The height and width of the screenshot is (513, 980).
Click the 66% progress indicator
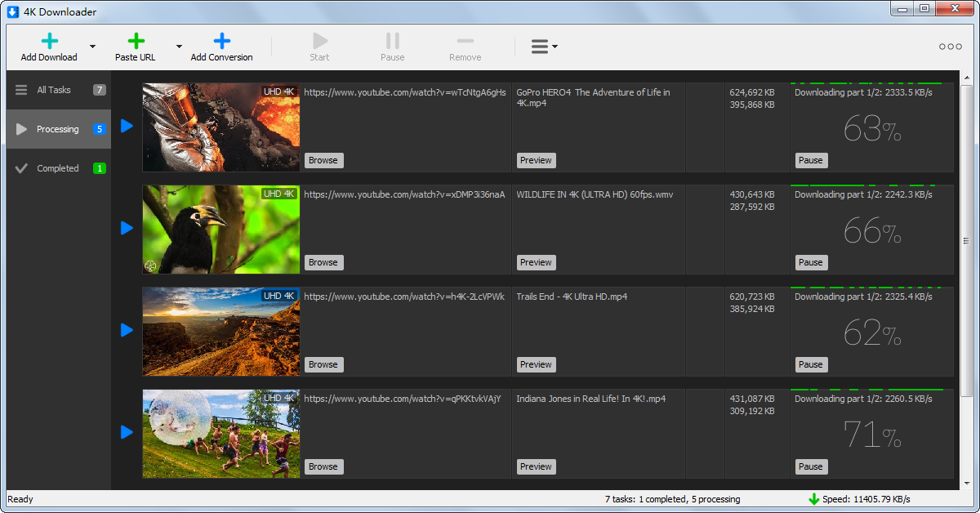[871, 231]
